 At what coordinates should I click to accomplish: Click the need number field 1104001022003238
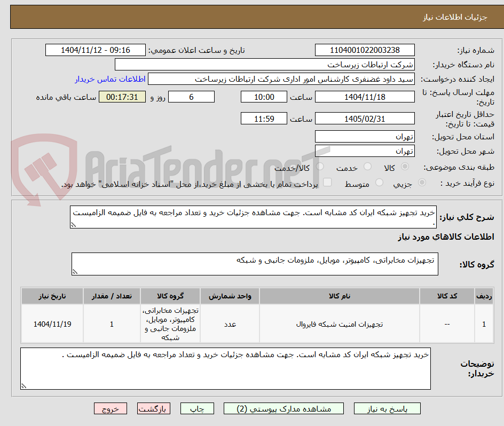tap(365, 50)
